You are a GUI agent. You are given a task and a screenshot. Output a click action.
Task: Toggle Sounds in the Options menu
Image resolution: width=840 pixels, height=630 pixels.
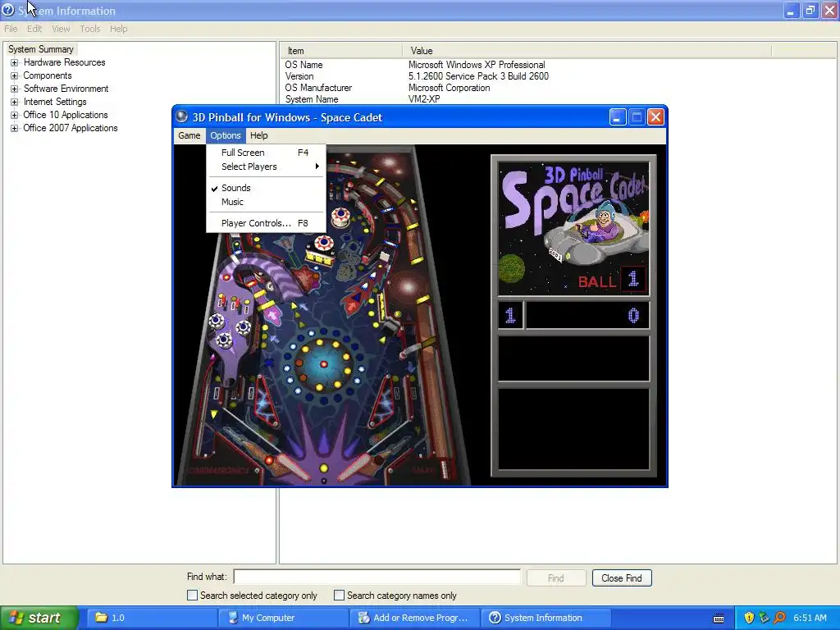(x=267, y=188)
